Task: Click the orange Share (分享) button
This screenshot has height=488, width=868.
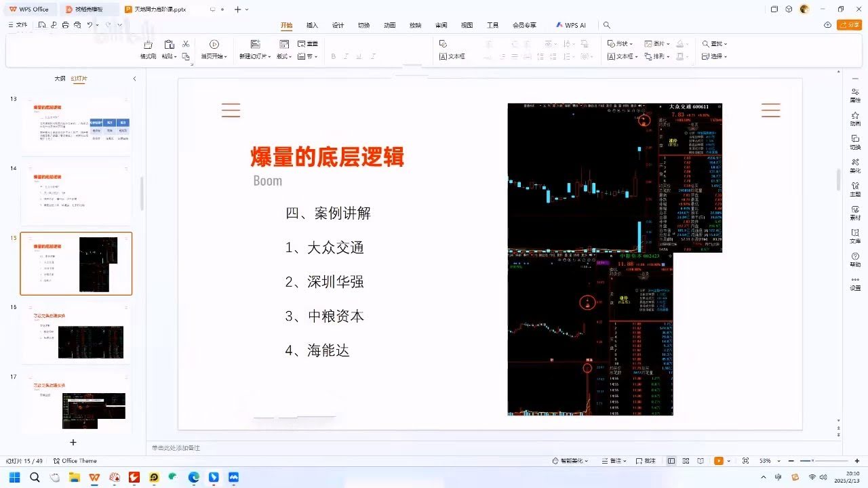Action: (849, 25)
